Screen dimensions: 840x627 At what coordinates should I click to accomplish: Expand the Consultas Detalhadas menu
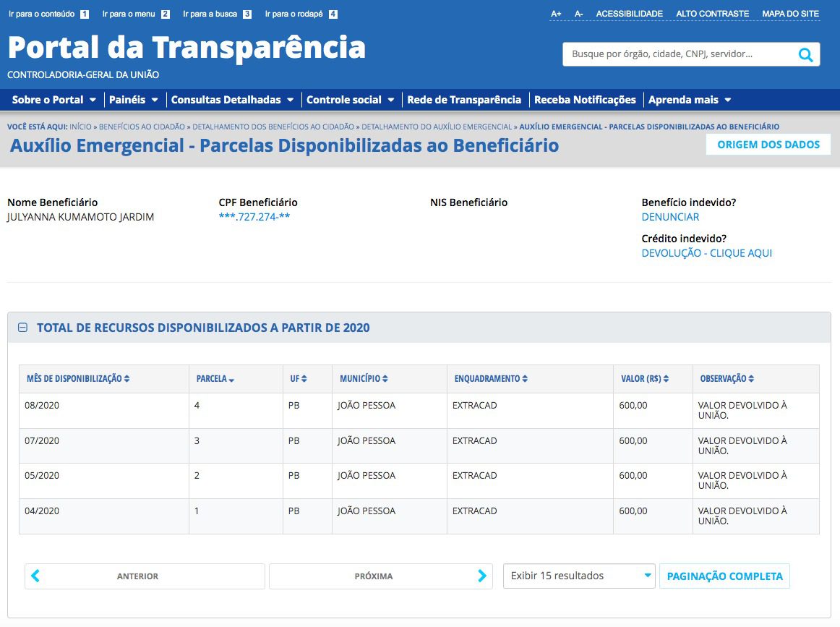[x=232, y=100]
